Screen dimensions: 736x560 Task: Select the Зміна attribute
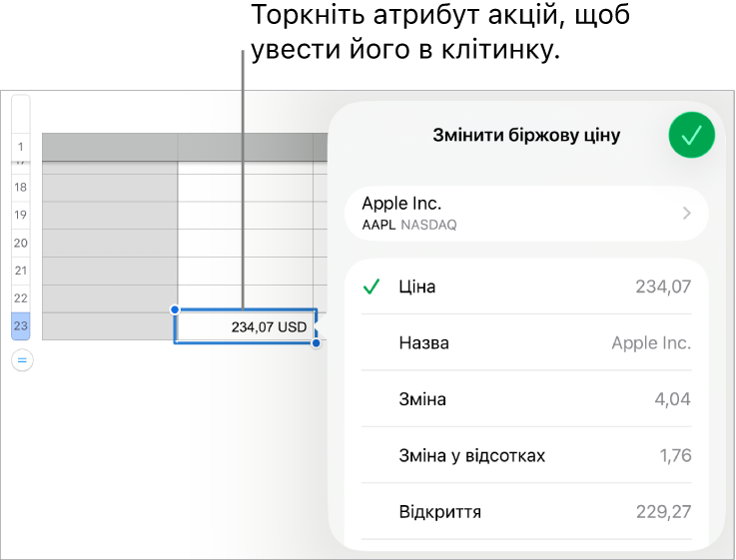[x=526, y=398]
